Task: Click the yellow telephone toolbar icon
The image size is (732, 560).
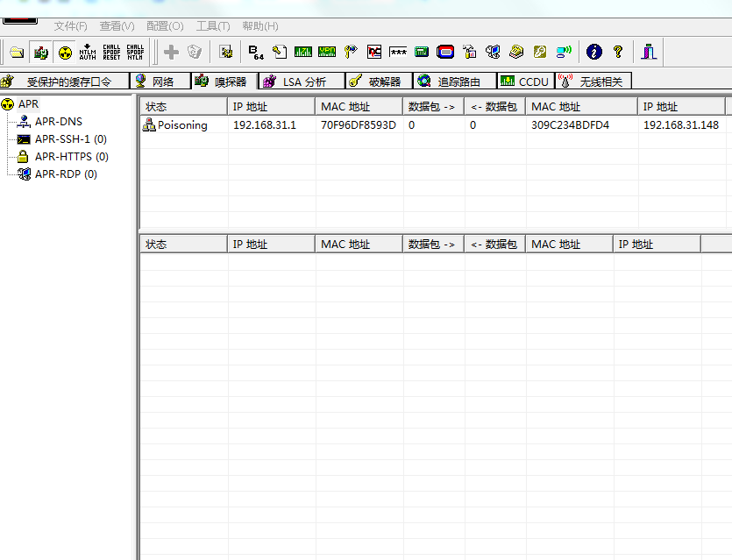Action: point(516,52)
